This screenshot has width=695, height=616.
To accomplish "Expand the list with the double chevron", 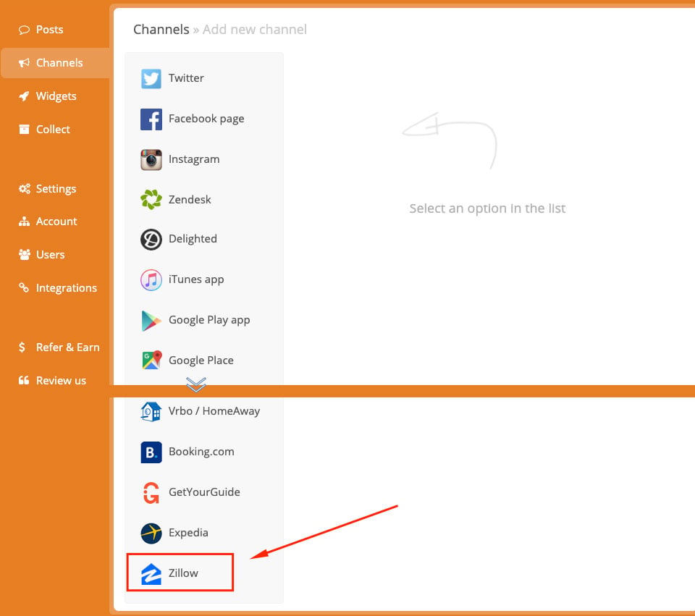I will pos(196,384).
